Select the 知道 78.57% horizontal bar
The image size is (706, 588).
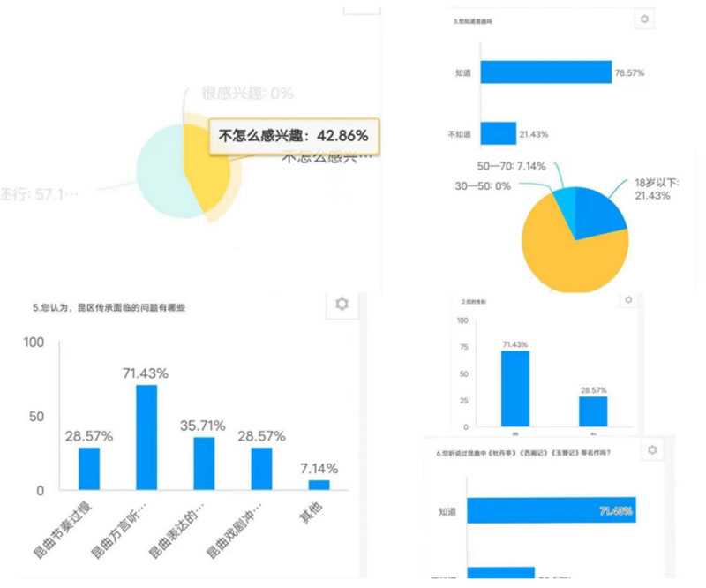click(x=546, y=72)
